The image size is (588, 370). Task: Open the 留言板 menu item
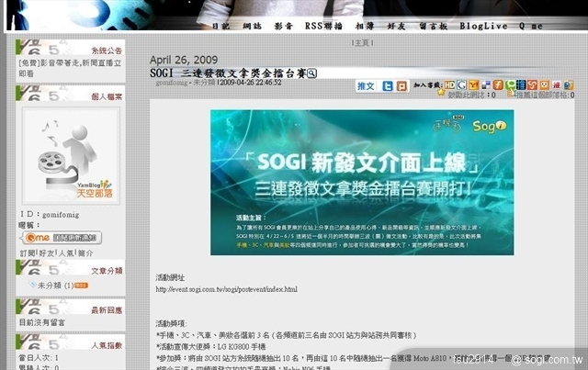(433, 26)
